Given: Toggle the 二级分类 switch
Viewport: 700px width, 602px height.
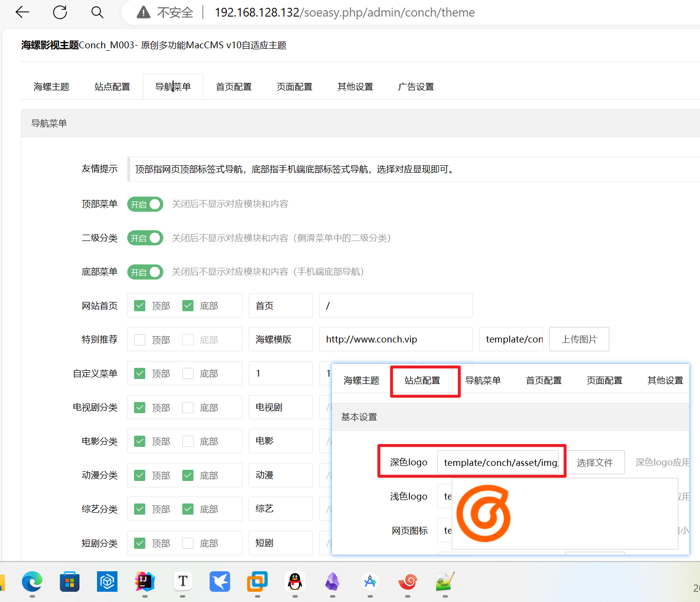Looking at the screenshot, I should tap(145, 238).
